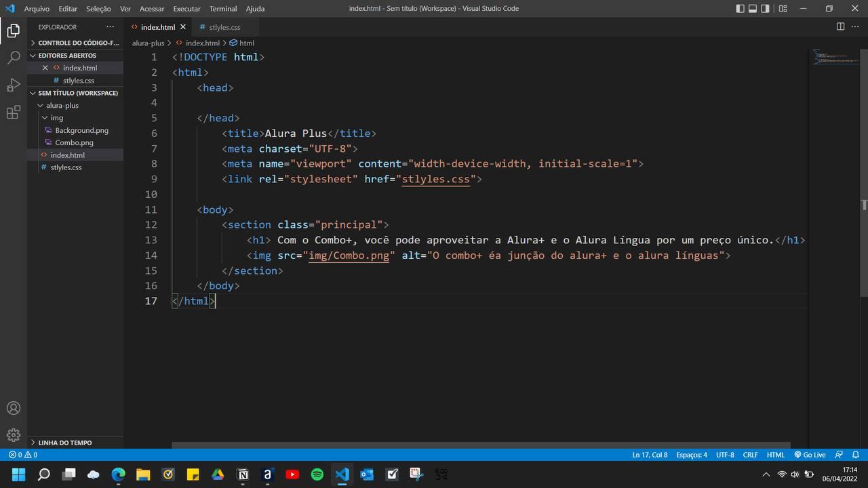Open the Explorer view in activity bar

[x=14, y=30]
